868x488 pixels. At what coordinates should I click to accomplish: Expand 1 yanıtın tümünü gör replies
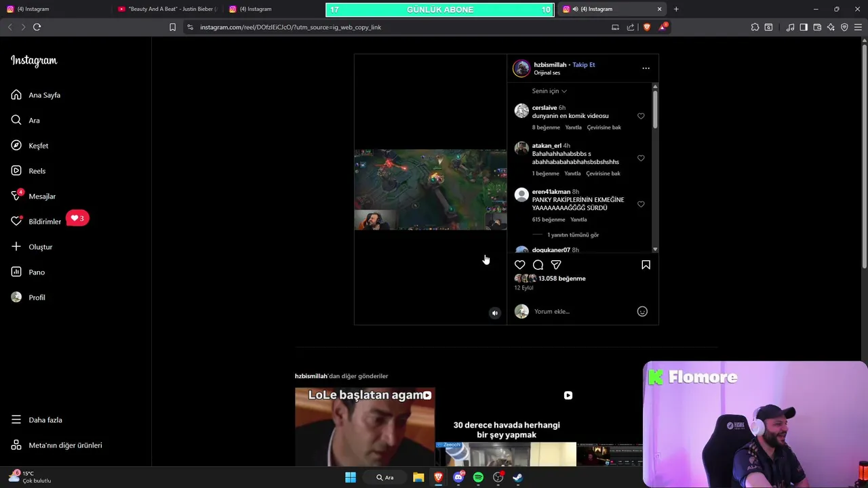[573, 235]
